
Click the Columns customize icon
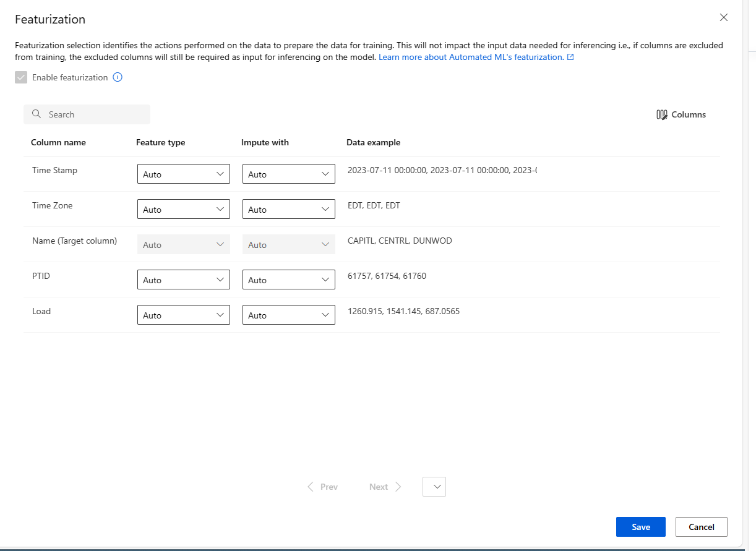(662, 114)
